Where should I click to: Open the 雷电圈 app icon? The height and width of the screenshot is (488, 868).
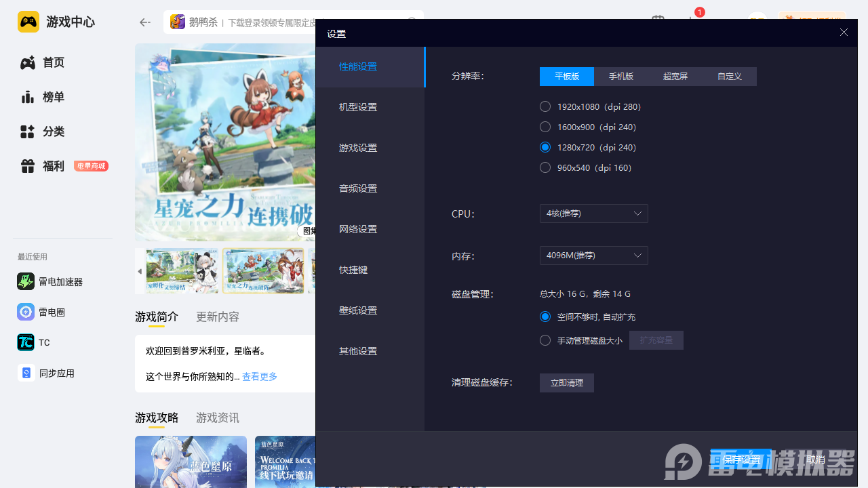26,312
